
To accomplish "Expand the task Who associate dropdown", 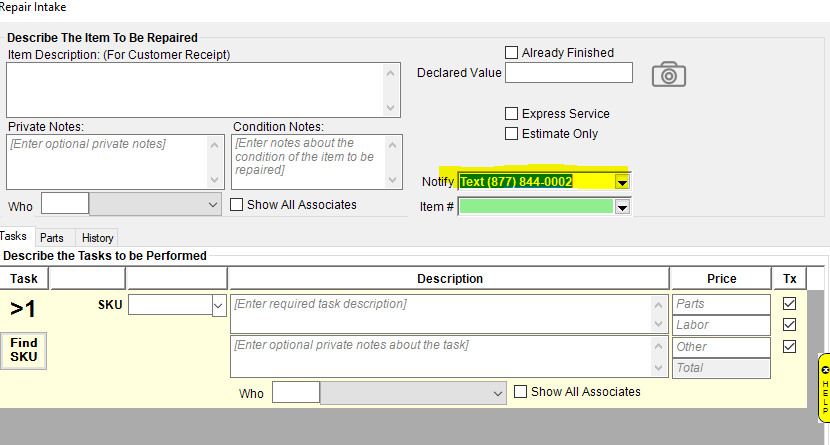I will click(x=498, y=393).
